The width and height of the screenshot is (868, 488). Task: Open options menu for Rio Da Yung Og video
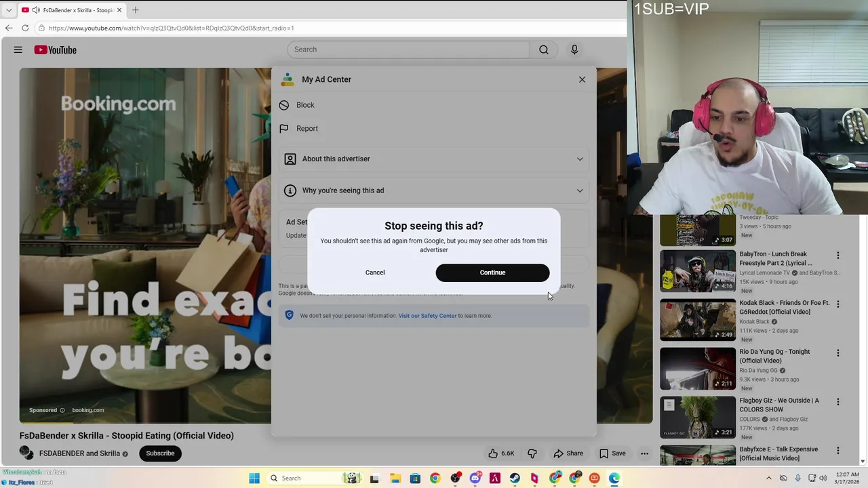pos(837,353)
